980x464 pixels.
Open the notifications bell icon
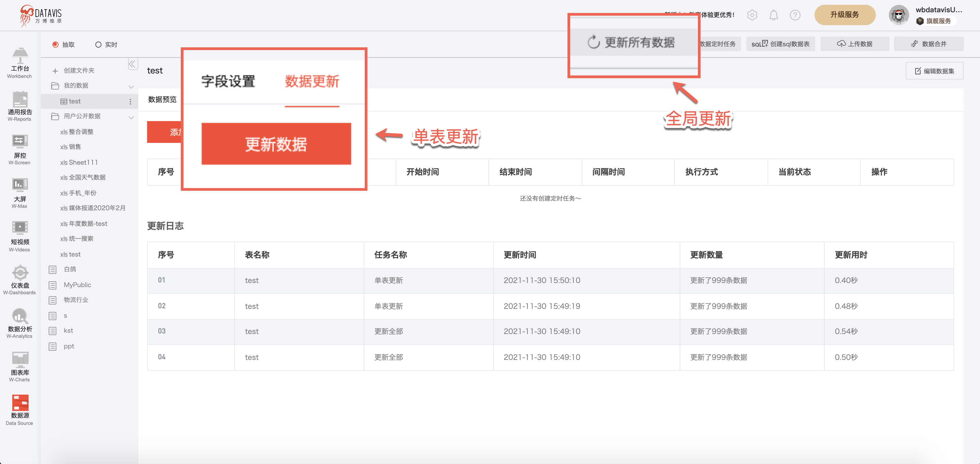point(774,15)
